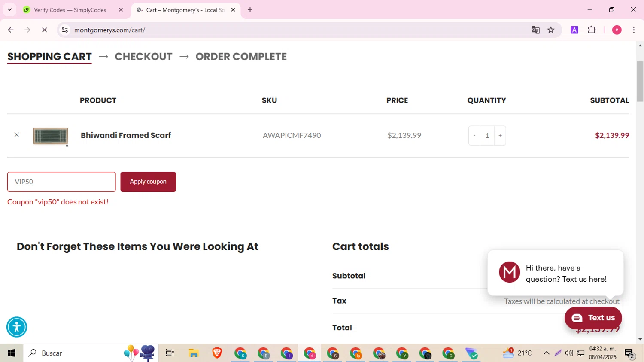Open the Bhiwandi Framed Scarf product thumbnail

[x=51, y=136]
